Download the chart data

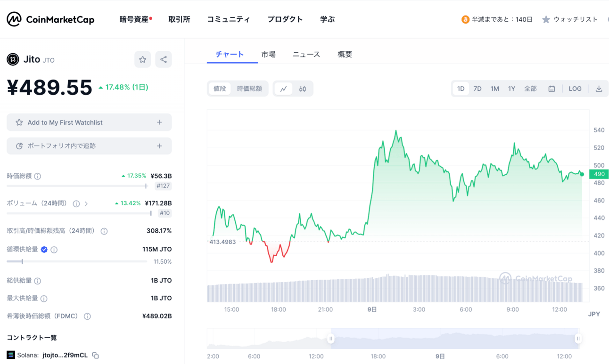pos(599,89)
